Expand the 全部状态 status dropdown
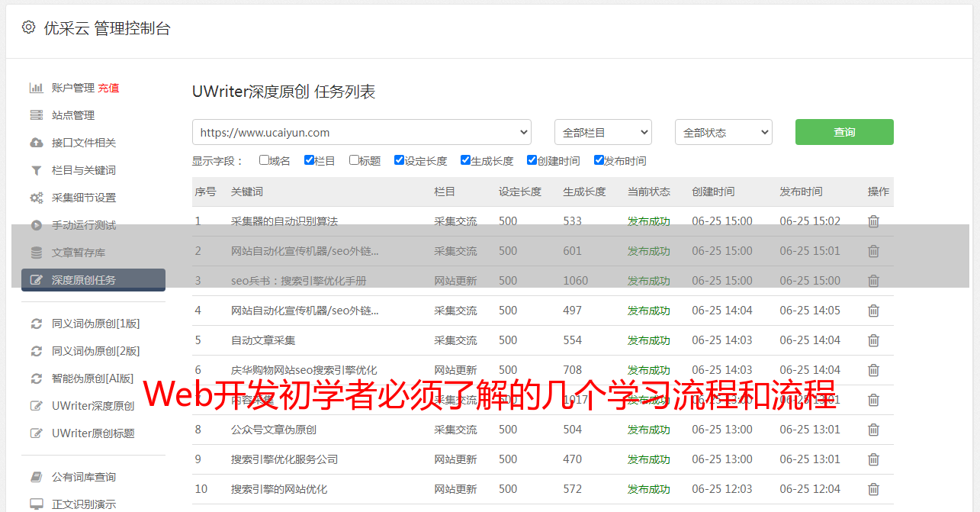The height and width of the screenshot is (512, 980). click(x=723, y=132)
